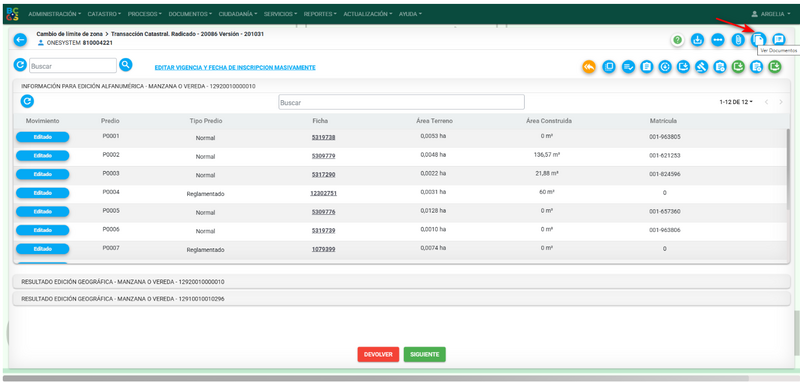Expand Resultado Edición Geográfica 12920010000010 panel
Viewport: 800px width, 382px height.
tap(402, 282)
